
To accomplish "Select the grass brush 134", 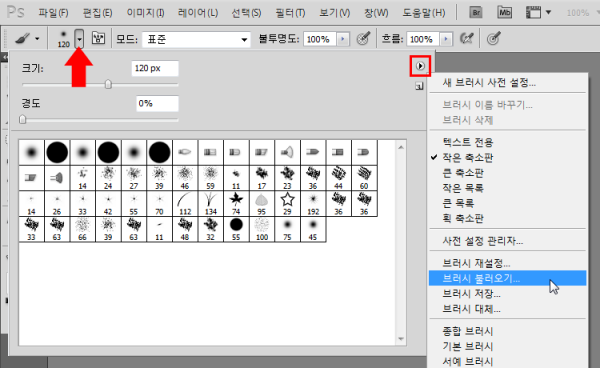I will [x=210, y=204].
